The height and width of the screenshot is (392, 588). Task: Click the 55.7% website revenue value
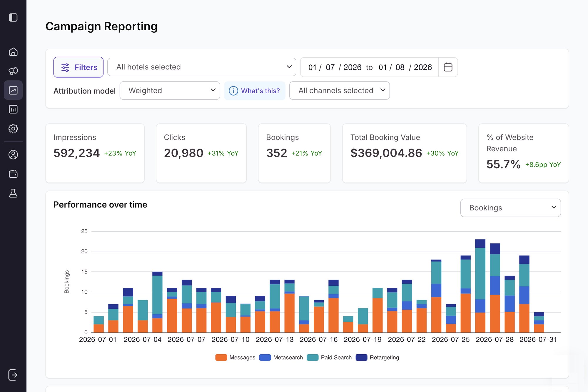[503, 165]
